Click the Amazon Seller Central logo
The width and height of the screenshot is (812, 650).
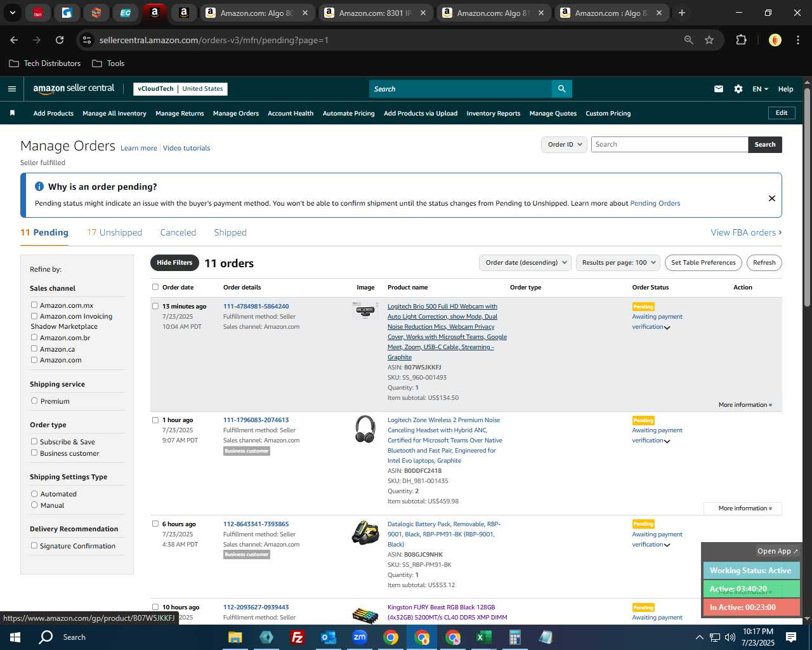pyautogui.click(x=74, y=89)
